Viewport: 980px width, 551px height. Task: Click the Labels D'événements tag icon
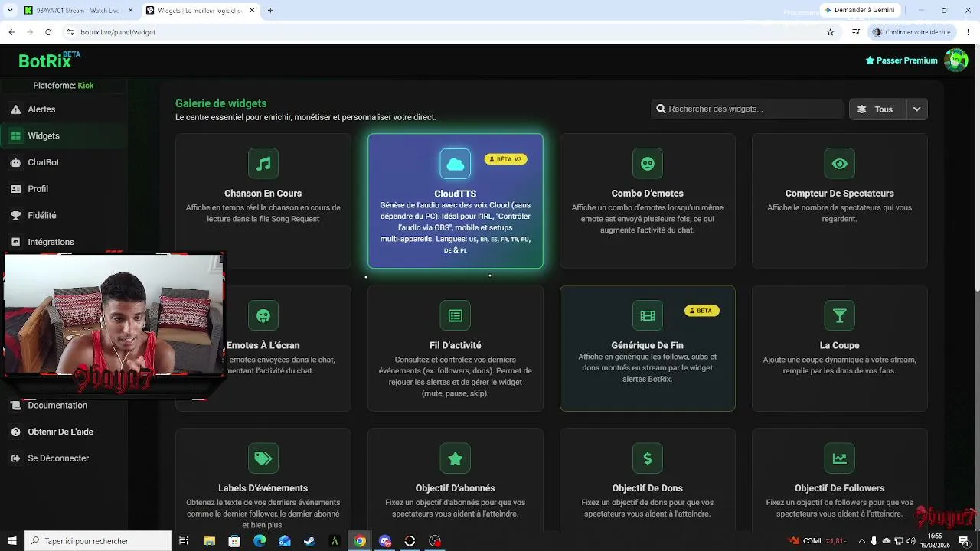(263, 458)
